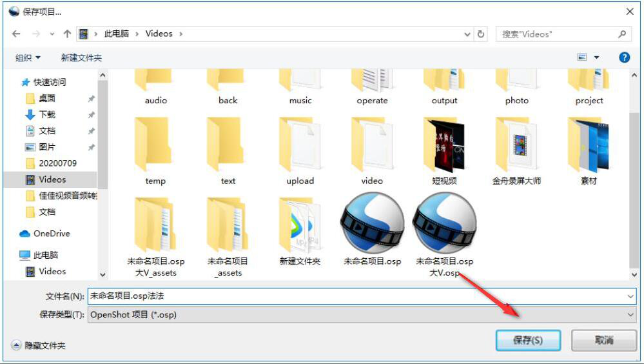This screenshot has height=364, width=644.
Task: Select the 金舟录屏大师 folder
Action: click(516, 151)
